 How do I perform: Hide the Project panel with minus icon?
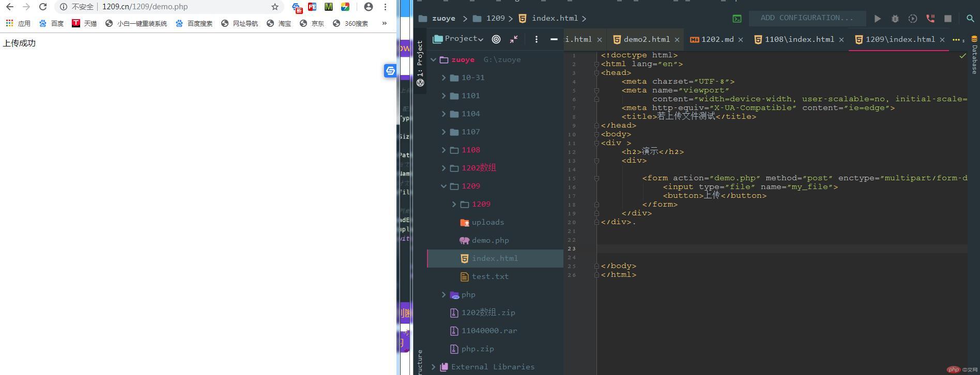pyautogui.click(x=554, y=39)
